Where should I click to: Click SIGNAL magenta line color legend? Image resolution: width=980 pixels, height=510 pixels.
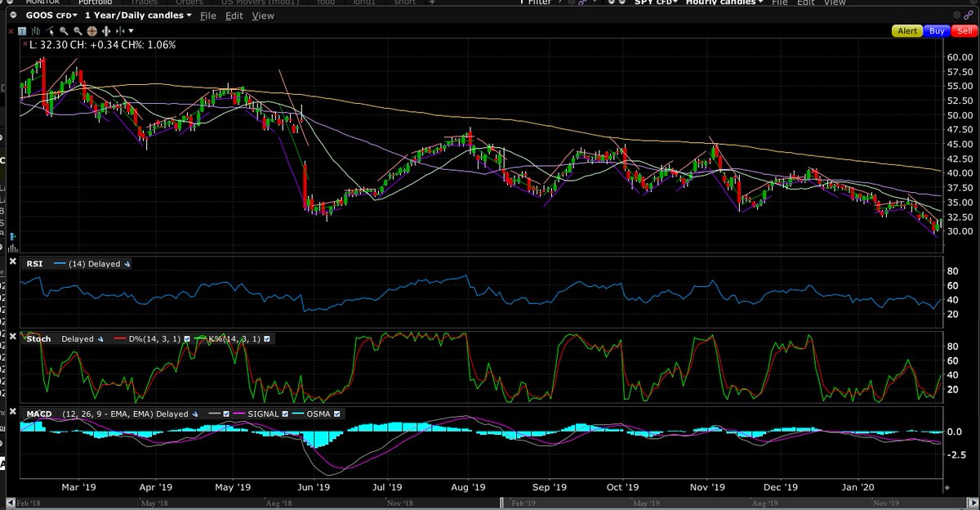pyautogui.click(x=238, y=414)
